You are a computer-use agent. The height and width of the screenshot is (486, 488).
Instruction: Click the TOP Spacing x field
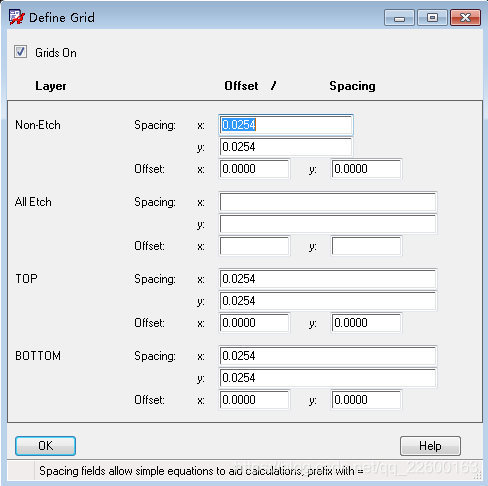[x=328, y=279]
